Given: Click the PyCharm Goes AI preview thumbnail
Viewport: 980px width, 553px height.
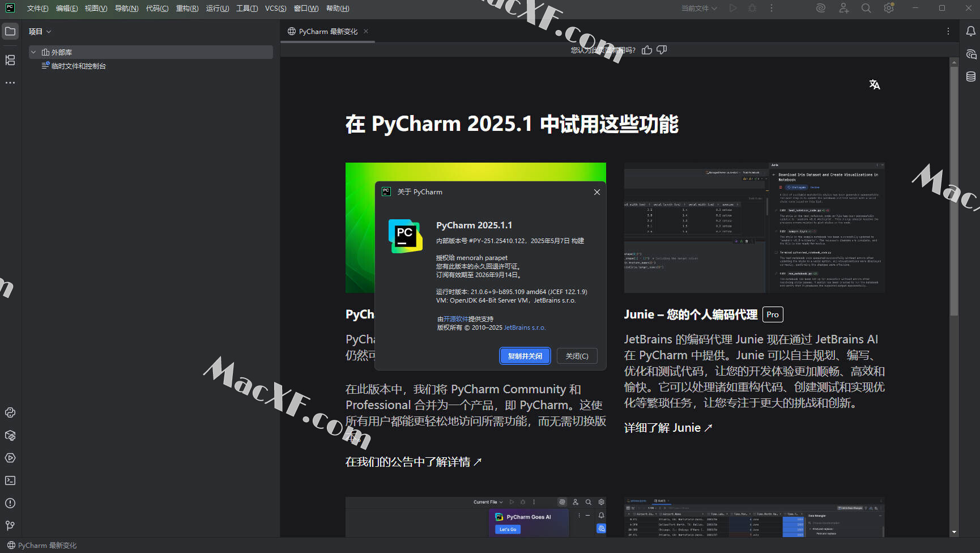Looking at the screenshot, I should click(476, 517).
